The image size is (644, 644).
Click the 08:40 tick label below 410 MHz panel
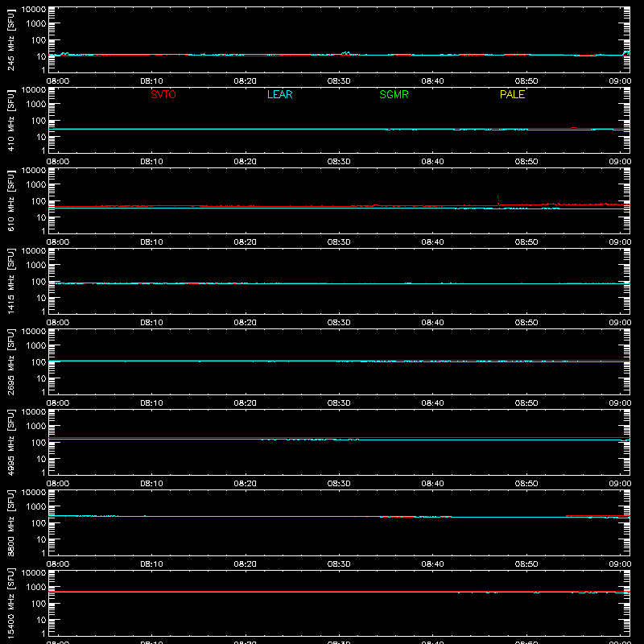[432, 162]
